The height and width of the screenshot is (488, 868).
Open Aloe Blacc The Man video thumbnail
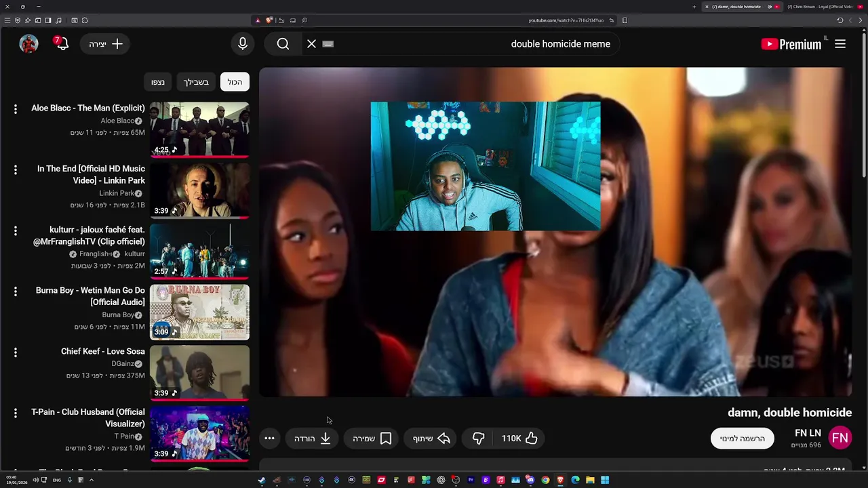tap(199, 129)
